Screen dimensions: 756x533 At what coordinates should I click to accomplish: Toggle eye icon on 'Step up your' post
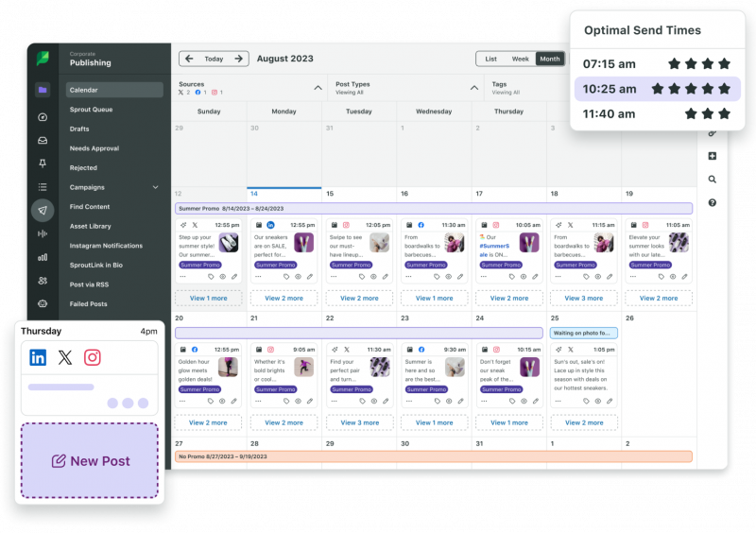223,277
